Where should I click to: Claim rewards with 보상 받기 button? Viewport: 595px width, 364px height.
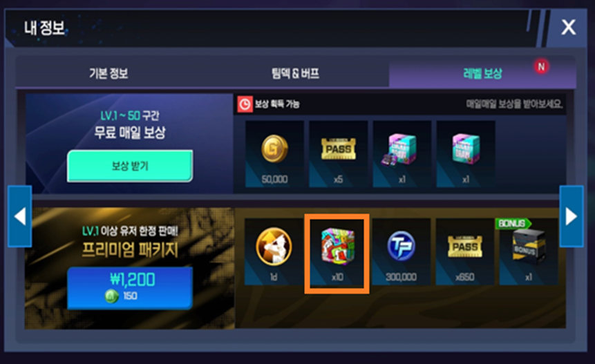coord(130,166)
